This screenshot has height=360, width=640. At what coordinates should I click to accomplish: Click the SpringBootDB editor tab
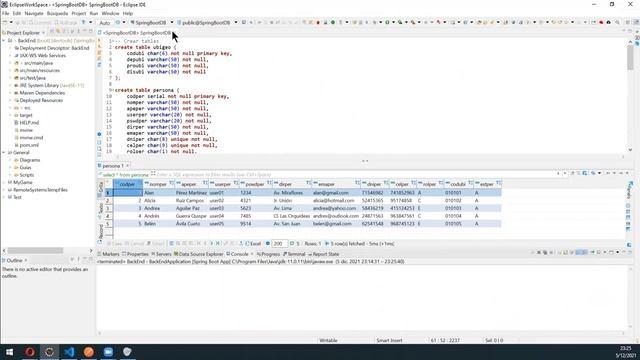(x=136, y=33)
